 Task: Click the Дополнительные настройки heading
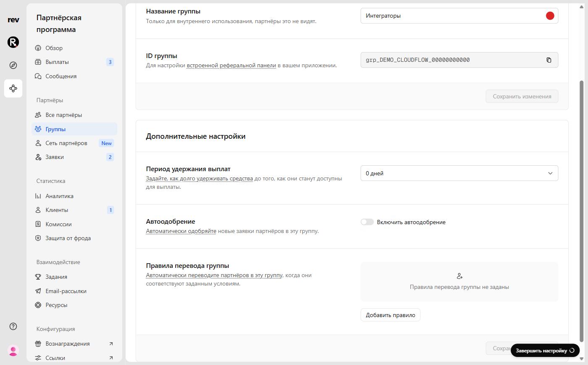195,136
